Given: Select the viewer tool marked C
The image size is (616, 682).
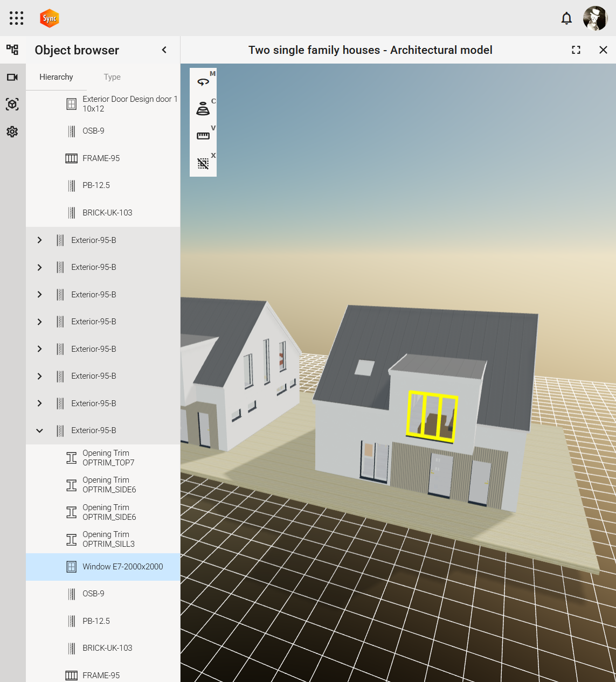Looking at the screenshot, I should coord(203,109).
